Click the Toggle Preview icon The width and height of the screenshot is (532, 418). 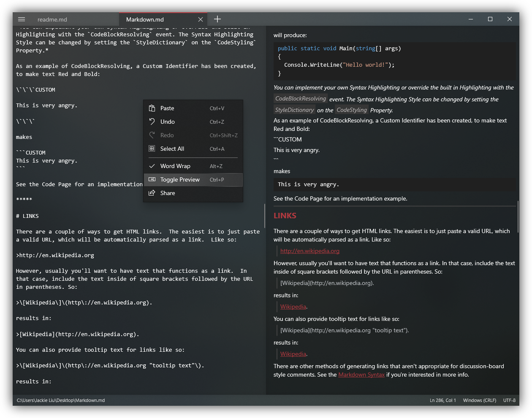(x=152, y=179)
